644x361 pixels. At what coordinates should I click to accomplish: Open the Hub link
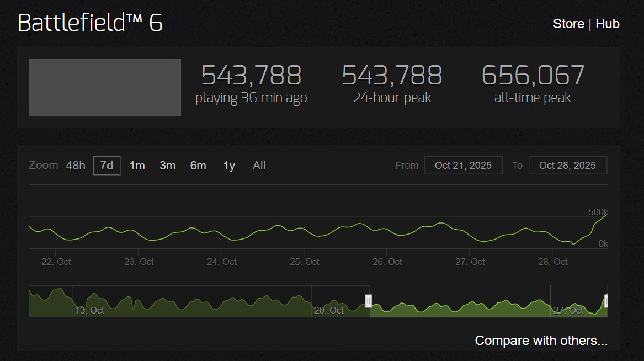[x=608, y=24]
